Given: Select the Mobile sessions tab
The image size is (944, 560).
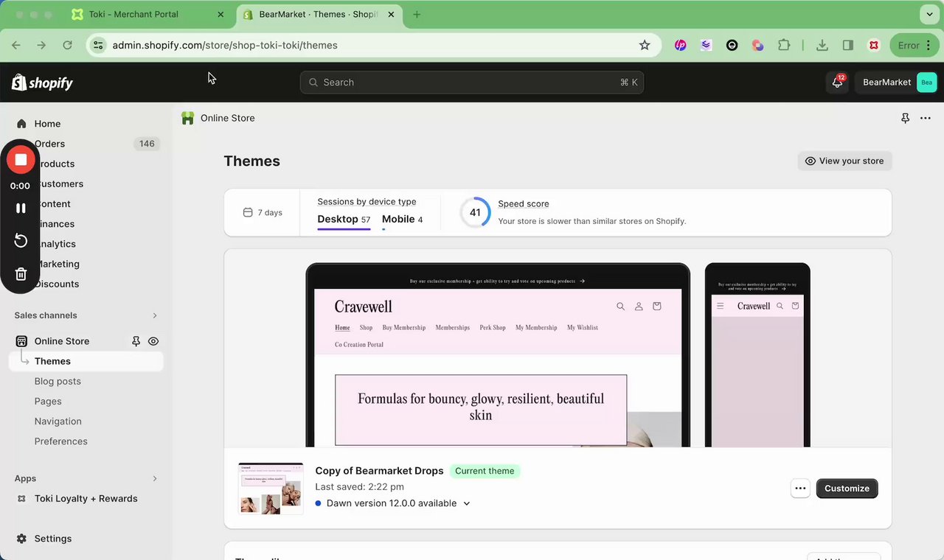Looking at the screenshot, I should pos(402,220).
